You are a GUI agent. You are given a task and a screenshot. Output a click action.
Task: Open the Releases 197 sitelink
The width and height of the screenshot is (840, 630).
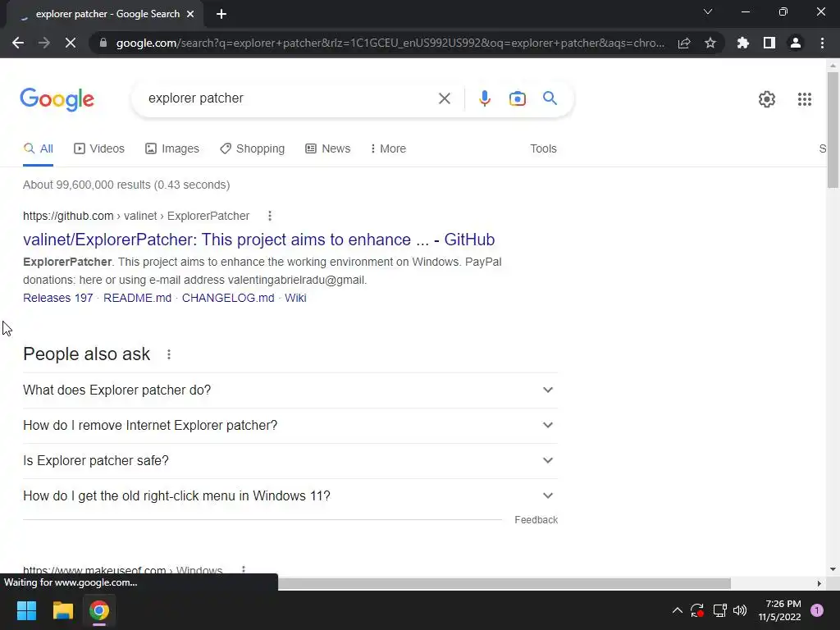(58, 298)
